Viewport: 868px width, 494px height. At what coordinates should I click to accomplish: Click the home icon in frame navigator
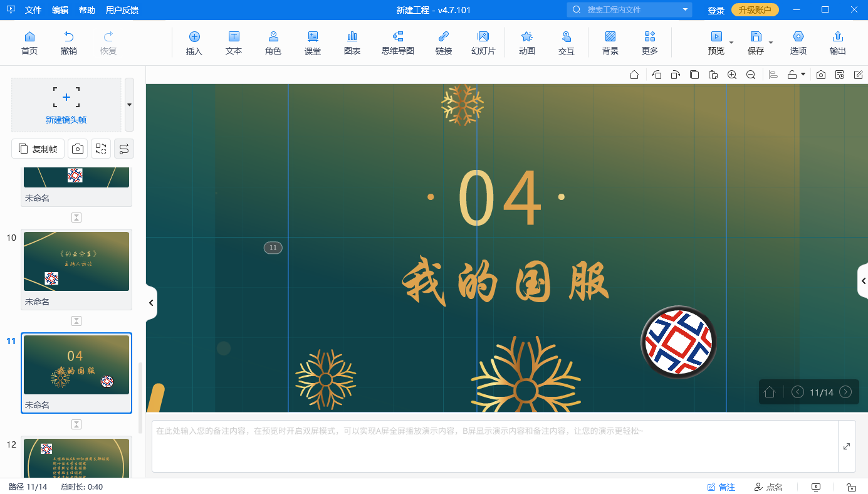pos(770,392)
